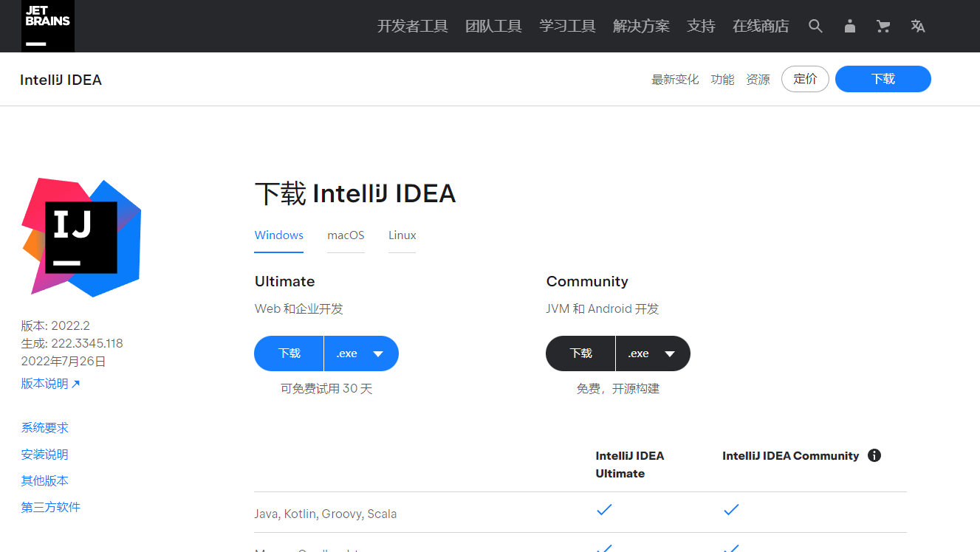
Task: Click the 2022年7月26日 release date
Action: tap(64, 361)
